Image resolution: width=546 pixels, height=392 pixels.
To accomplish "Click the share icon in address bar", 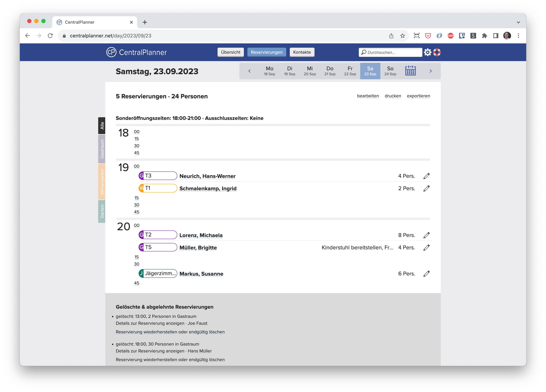I will 391,36.
